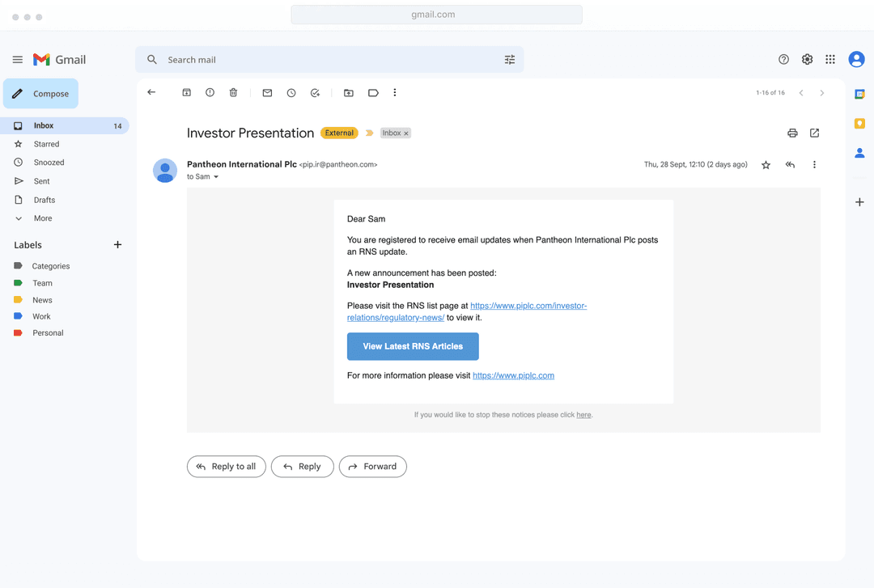Select the red Personal label
874x588 pixels.
(48, 333)
